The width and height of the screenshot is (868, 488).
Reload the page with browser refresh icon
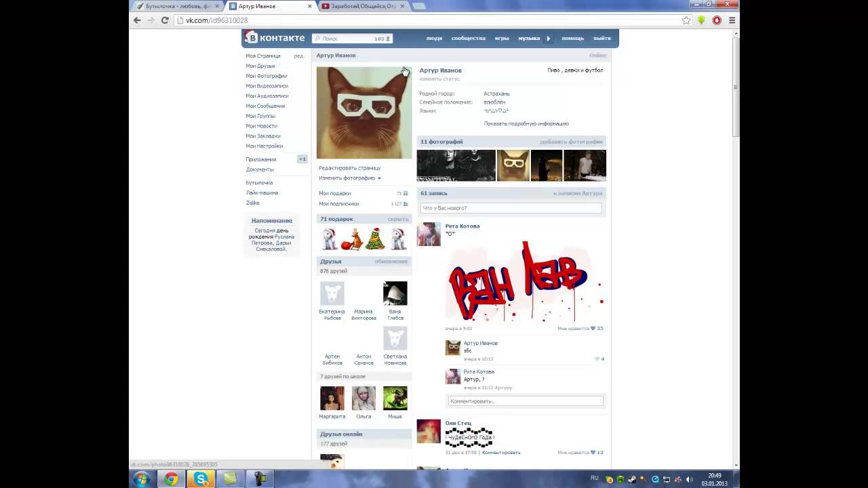[x=165, y=20]
